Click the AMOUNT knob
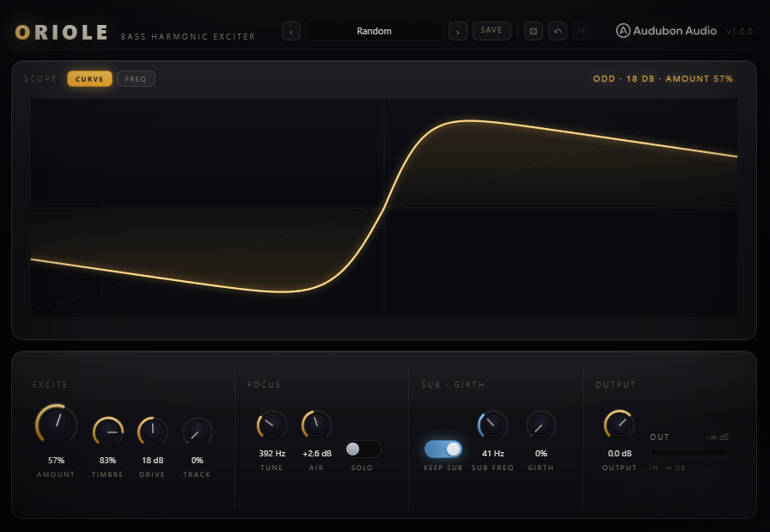Viewport: 770px width, 532px height. coord(57,425)
